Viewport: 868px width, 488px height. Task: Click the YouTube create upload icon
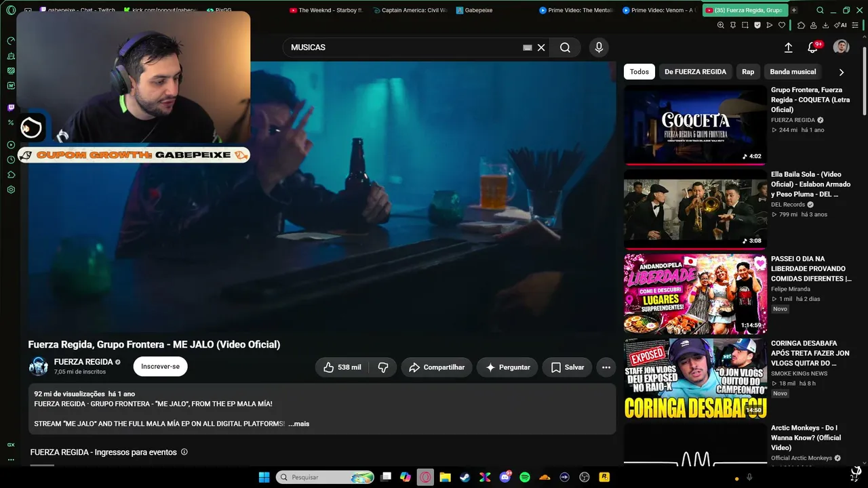789,47
